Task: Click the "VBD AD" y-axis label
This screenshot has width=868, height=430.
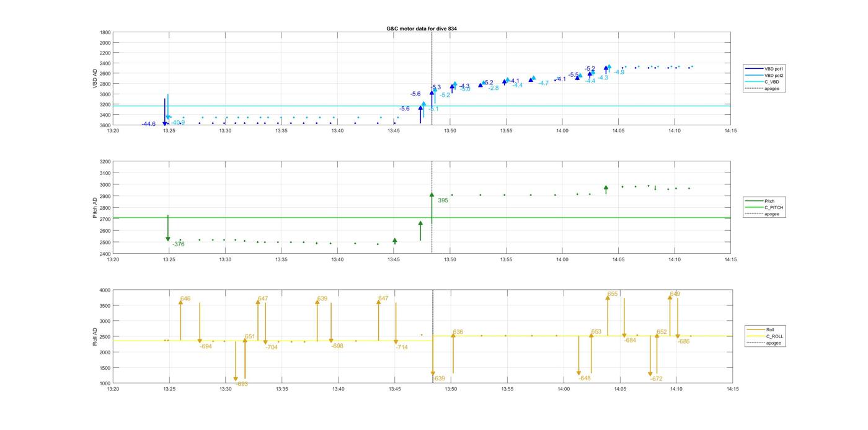Action: point(95,79)
